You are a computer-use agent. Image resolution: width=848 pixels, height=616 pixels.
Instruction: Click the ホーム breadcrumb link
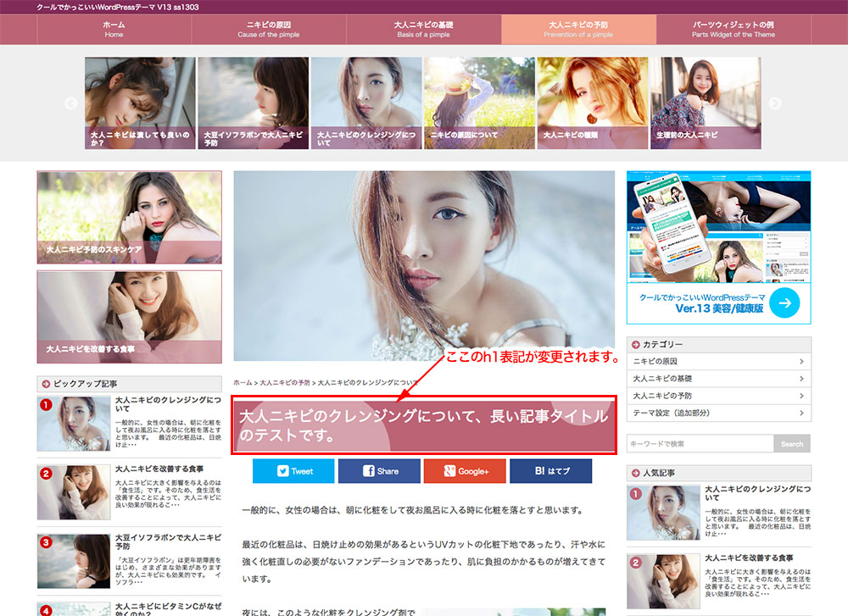click(243, 383)
